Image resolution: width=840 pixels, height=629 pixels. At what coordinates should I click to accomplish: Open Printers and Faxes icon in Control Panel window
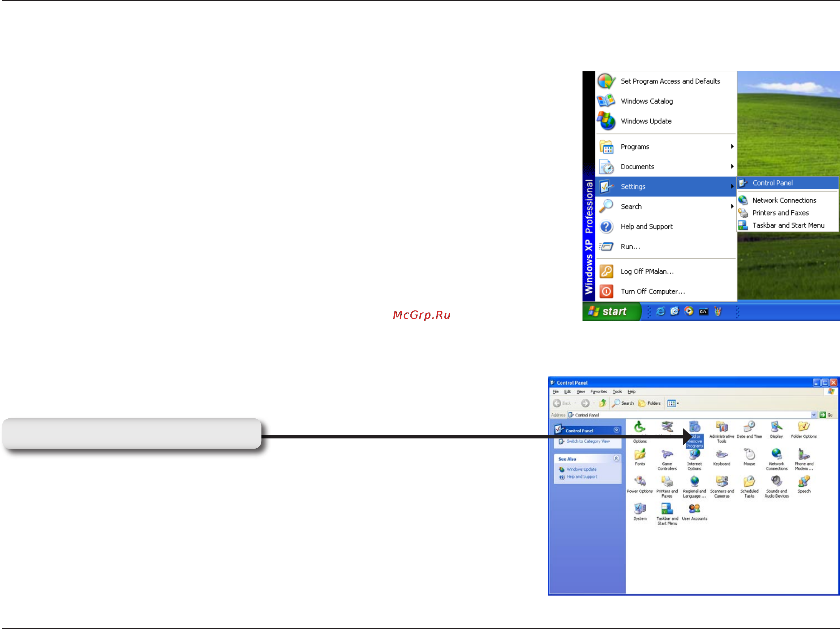click(667, 487)
